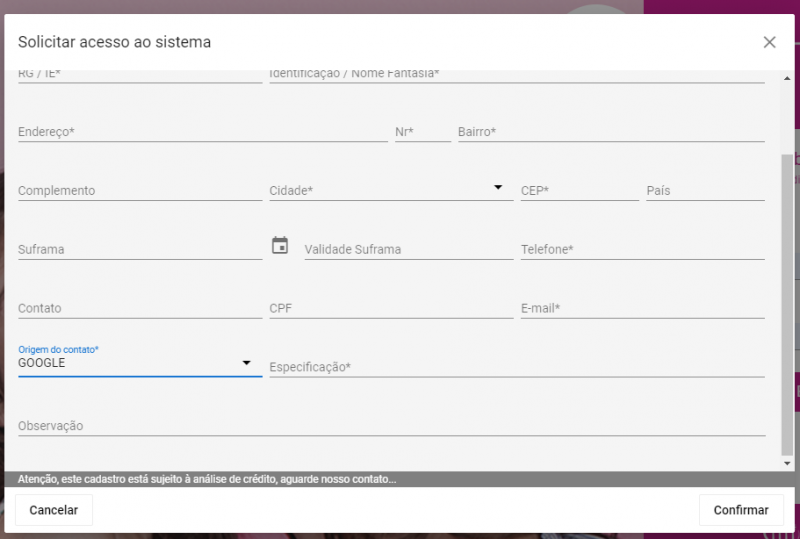This screenshot has height=539, width=800.
Task: Click the CPF input field
Action: click(x=390, y=309)
